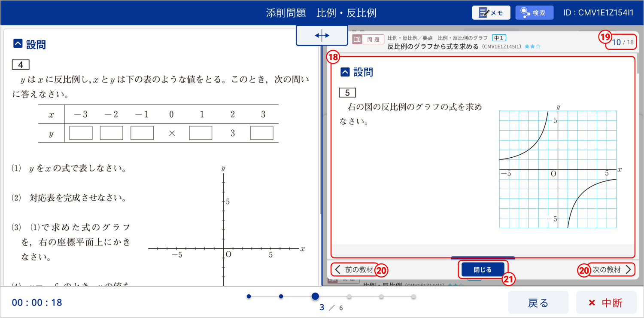Click the inverse proportion graph in question 5
The height and width of the screenshot is (318, 644).
click(558, 170)
